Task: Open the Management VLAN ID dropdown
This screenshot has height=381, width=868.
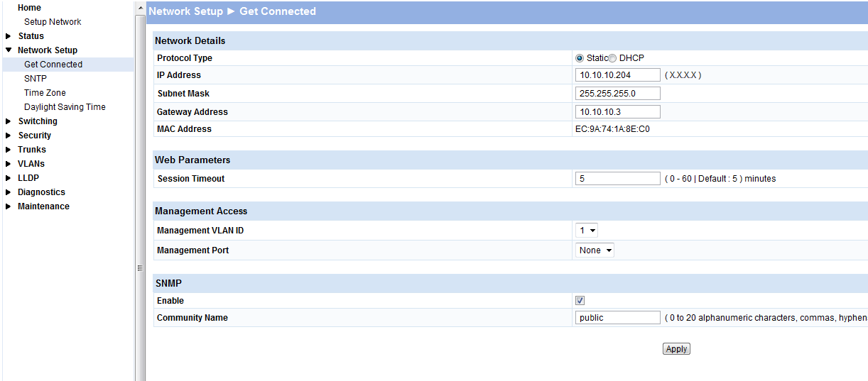Action: coord(587,230)
